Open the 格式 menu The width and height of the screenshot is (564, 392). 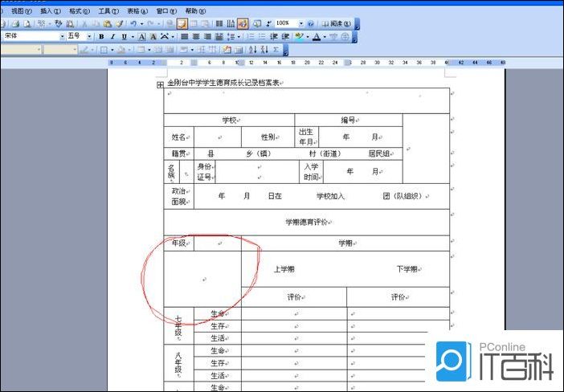click(79, 11)
